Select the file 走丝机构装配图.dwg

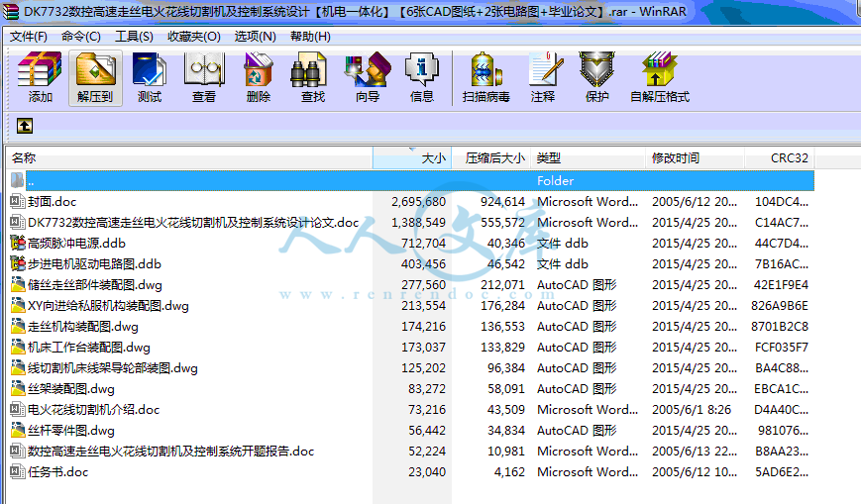coord(83,326)
